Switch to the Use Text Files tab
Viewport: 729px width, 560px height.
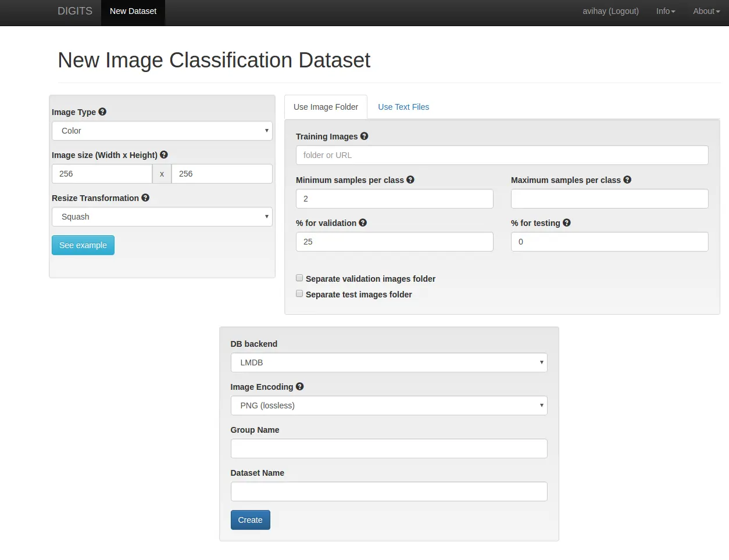coord(403,107)
